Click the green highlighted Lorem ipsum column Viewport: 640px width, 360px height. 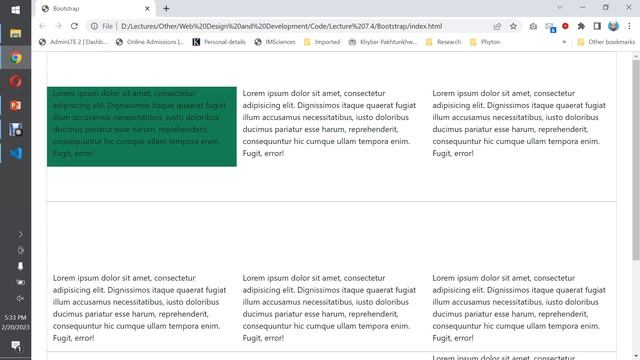tap(142, 127)
